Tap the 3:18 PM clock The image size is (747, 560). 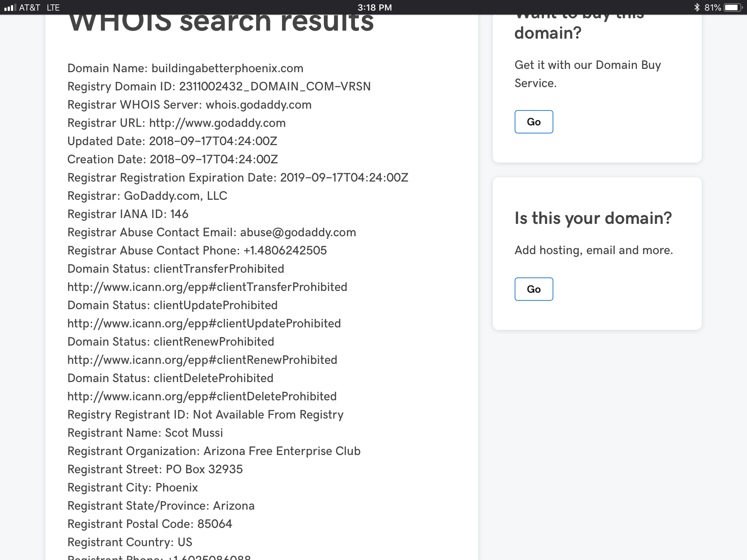(x=374, y=7)
